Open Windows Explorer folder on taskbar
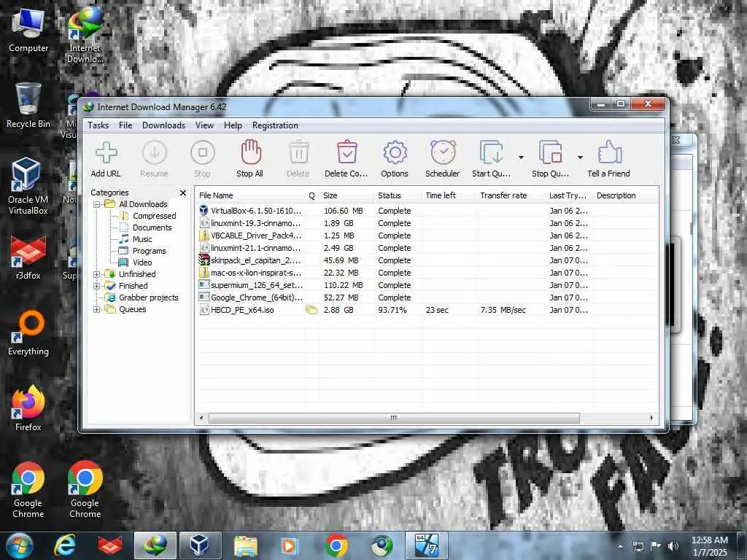This screenshot has height=560, width=747. tap(246, 545)
